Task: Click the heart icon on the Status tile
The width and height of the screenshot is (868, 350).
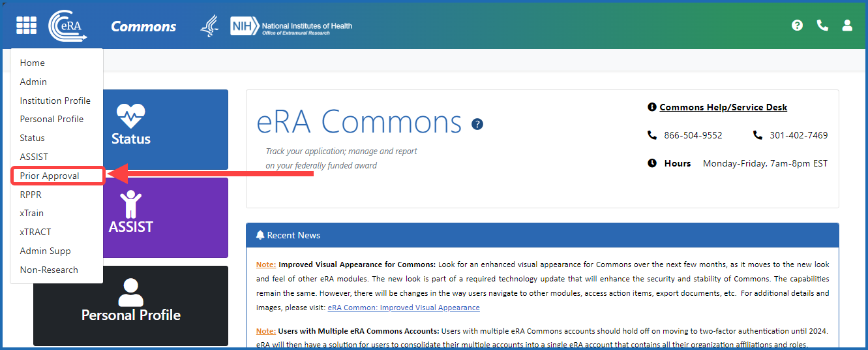Action: [x=131, y=116]
